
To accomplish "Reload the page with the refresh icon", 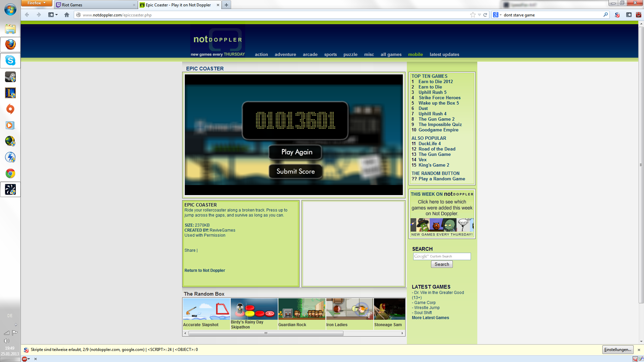I will [485, 15].
